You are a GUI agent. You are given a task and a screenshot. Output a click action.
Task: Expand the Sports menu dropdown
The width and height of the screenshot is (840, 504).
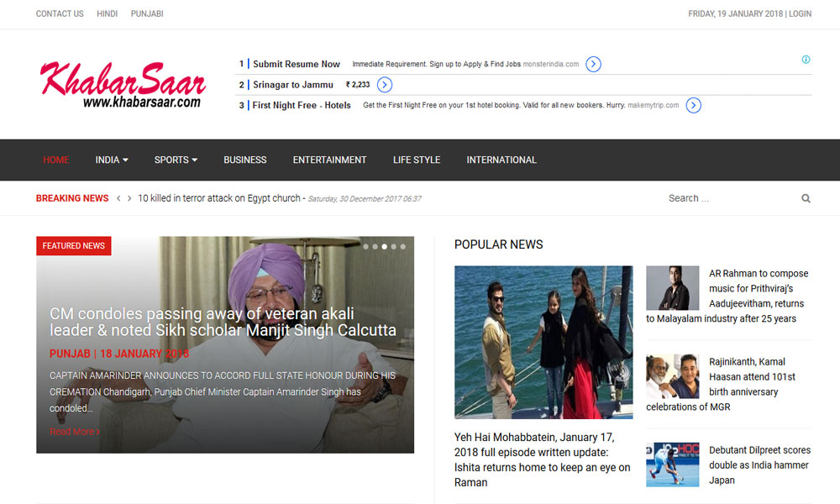click(x=176, y=160)
